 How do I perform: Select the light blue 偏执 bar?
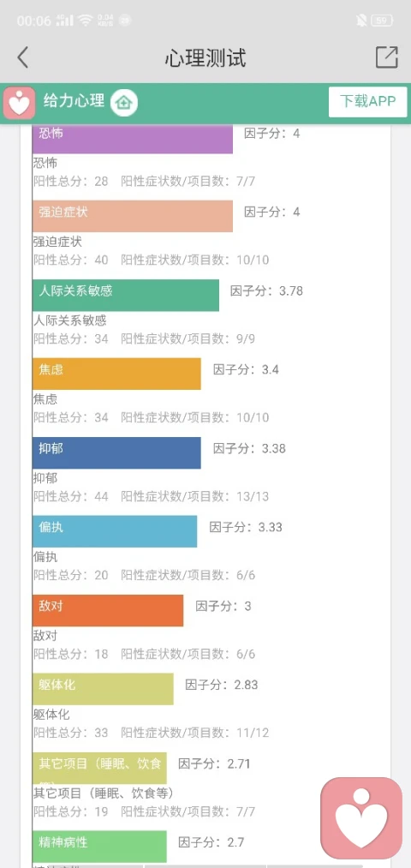[x=115, y=531]
